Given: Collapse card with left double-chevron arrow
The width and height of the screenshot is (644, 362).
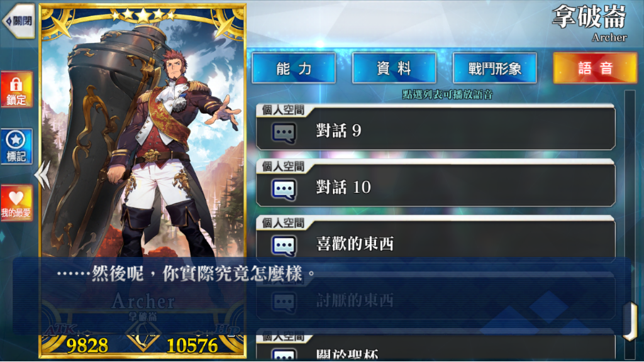Looking at the screenshot, I should click(x=43, y=175).
